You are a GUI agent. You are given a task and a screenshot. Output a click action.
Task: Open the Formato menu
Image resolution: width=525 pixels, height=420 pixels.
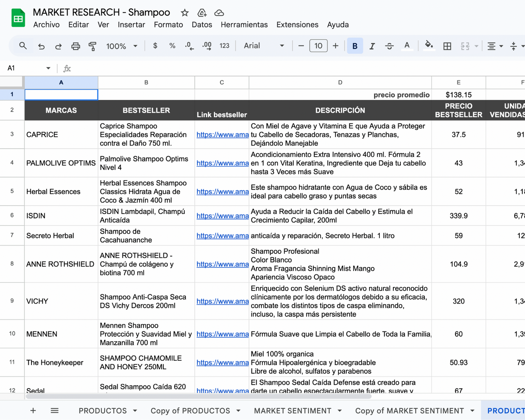click(168, 25)
